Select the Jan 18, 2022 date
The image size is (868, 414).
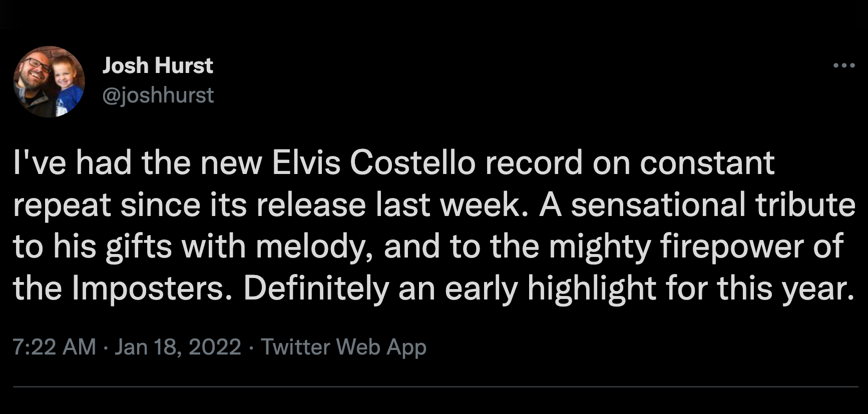pyautogui.click(x=178, y=346)
